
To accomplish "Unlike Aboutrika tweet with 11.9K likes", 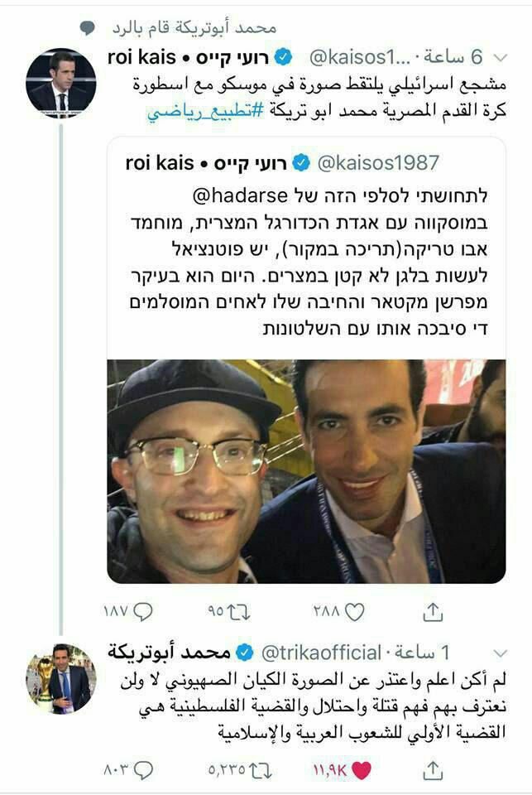I will 362,770.
